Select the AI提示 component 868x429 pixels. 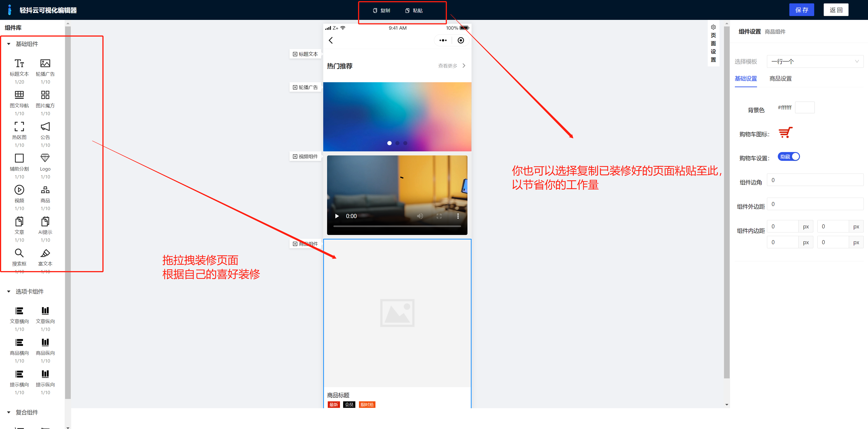45,229
